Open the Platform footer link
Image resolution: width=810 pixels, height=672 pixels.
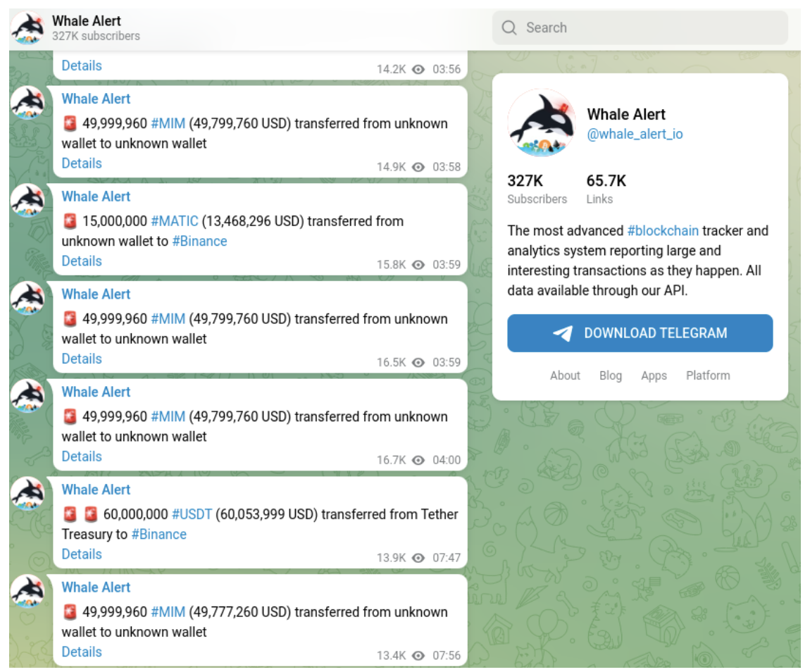tap(708, 375)
